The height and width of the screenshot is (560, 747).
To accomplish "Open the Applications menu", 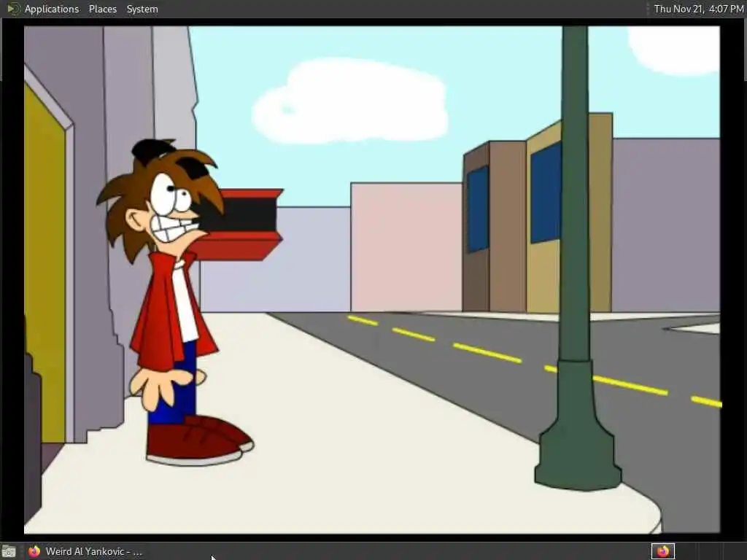I will coord(52,9).
